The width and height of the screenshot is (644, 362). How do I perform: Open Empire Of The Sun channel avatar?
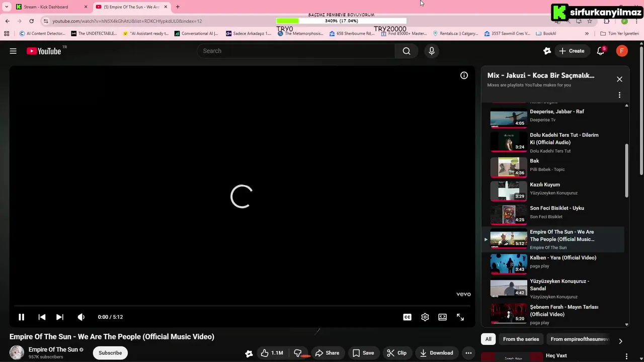(x=17, y=352)
